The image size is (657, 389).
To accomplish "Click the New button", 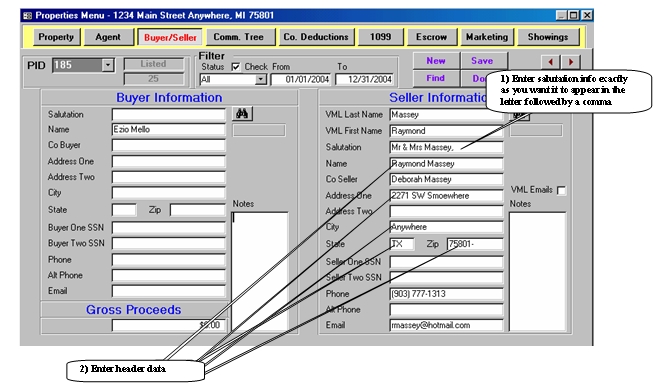I will [x=436, y=61].
